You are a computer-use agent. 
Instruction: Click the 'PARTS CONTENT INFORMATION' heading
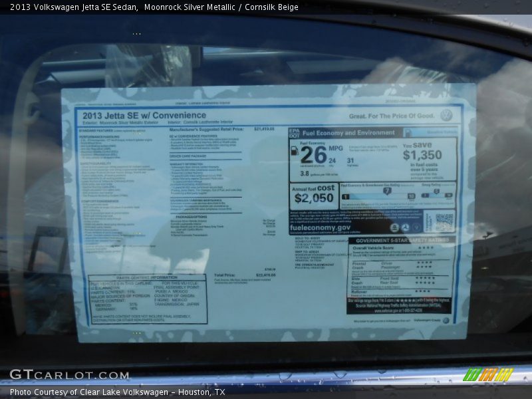(147, 277)
